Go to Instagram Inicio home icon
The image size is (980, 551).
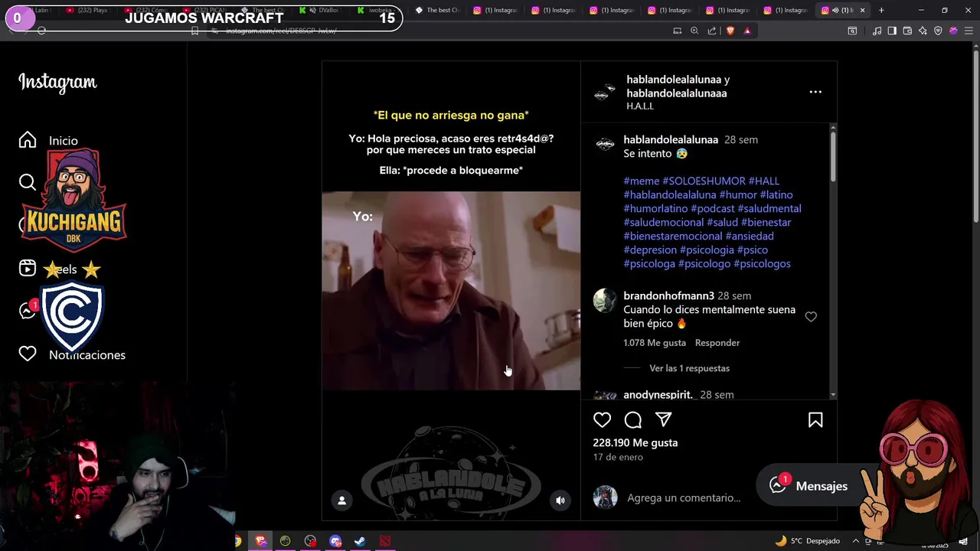point(28,140)
